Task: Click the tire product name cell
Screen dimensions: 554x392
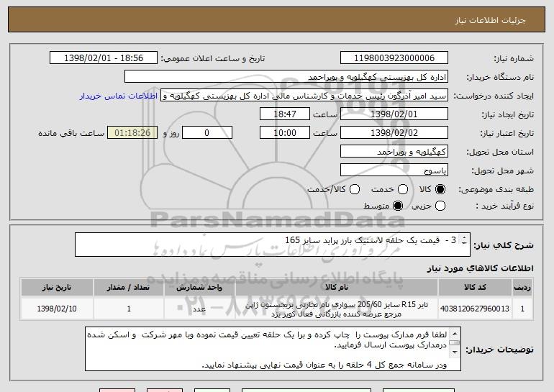Action: tap(337, 309)
